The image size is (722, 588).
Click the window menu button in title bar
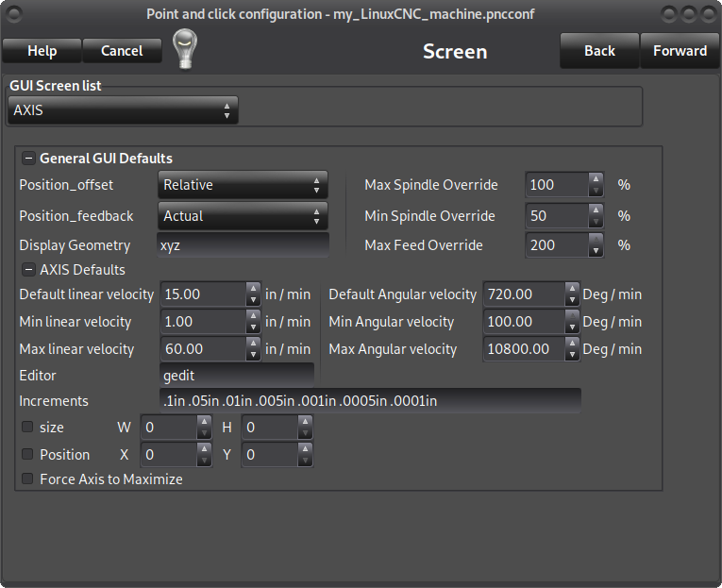click(x=14, y=14)
